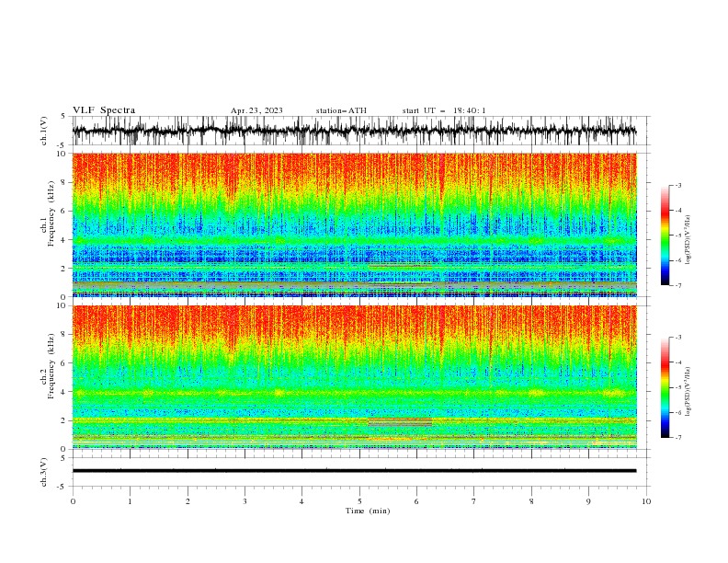Click the ch.1 "Frequency (kHz)" axis label
This screenshot has height=563, width=728.
click(51, 212)
